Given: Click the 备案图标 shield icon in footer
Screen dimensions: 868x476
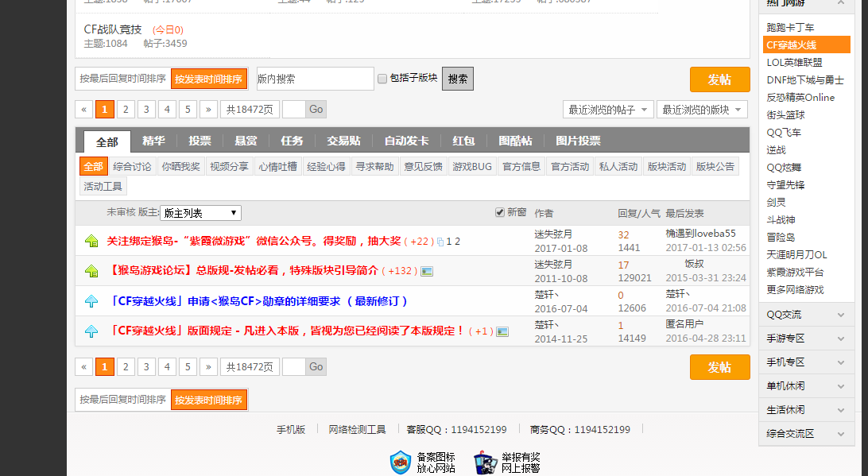Looking at the screenshot, I should tap(401, 462).
